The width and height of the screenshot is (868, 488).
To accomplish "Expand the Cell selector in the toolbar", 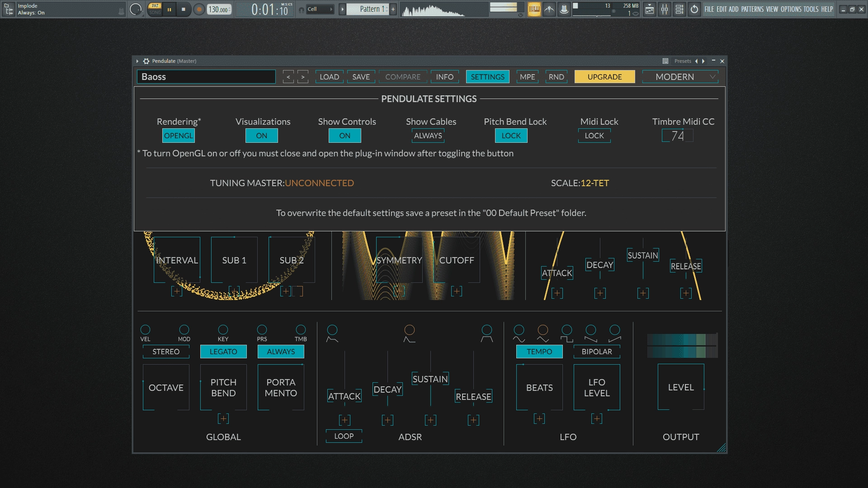I will [x=331, y=9].
